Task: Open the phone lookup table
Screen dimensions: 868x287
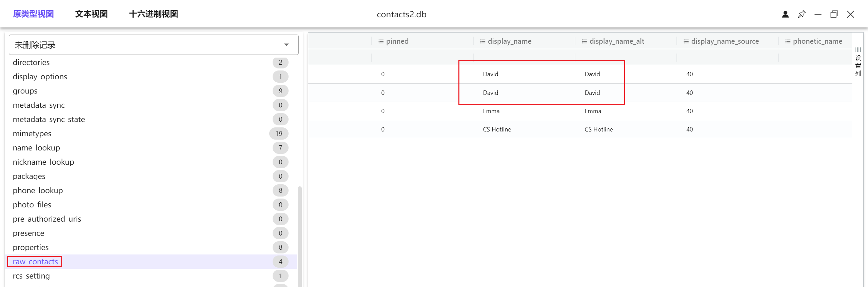Action: point(38,190)
